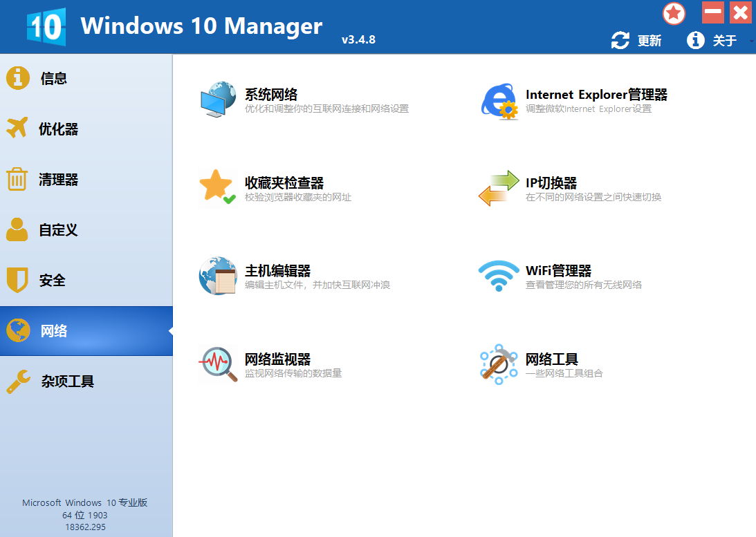
Task: Click description 查看管理您的所有无线网络
Action: (x=583, y=285)
